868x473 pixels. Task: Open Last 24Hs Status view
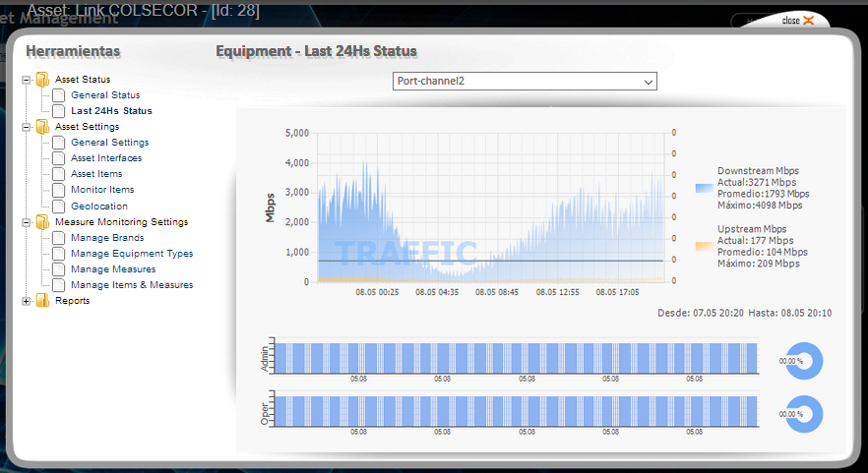111,111
